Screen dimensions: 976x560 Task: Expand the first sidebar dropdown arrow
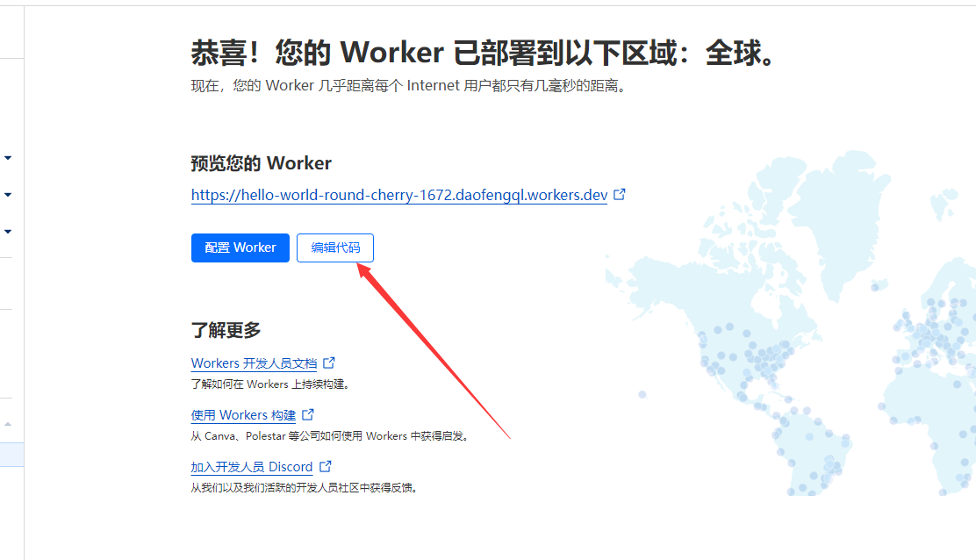tap(8, 158)
